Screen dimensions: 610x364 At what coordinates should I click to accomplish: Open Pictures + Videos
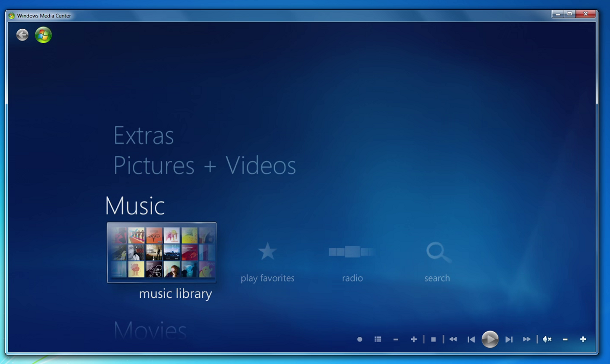205,166
